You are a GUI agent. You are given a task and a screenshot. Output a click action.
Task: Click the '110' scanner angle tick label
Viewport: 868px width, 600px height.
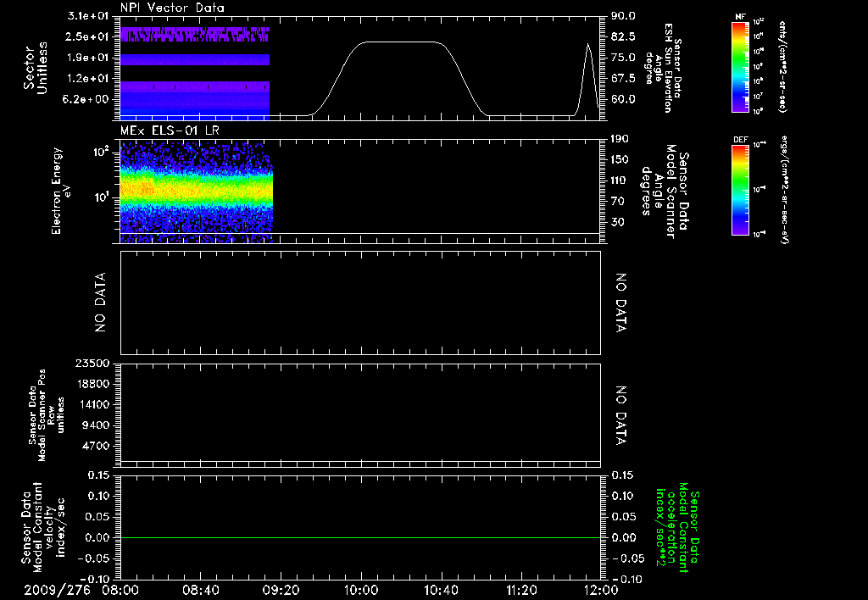[x=620, y=181]
